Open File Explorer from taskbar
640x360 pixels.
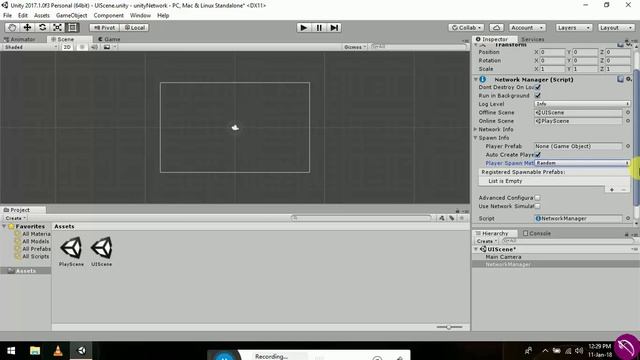35,351
